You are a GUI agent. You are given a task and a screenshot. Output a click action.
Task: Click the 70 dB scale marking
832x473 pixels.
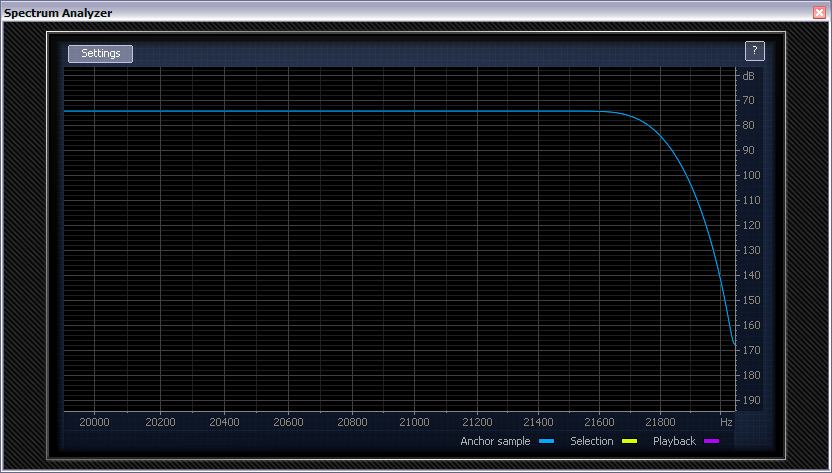pos(748,101)
